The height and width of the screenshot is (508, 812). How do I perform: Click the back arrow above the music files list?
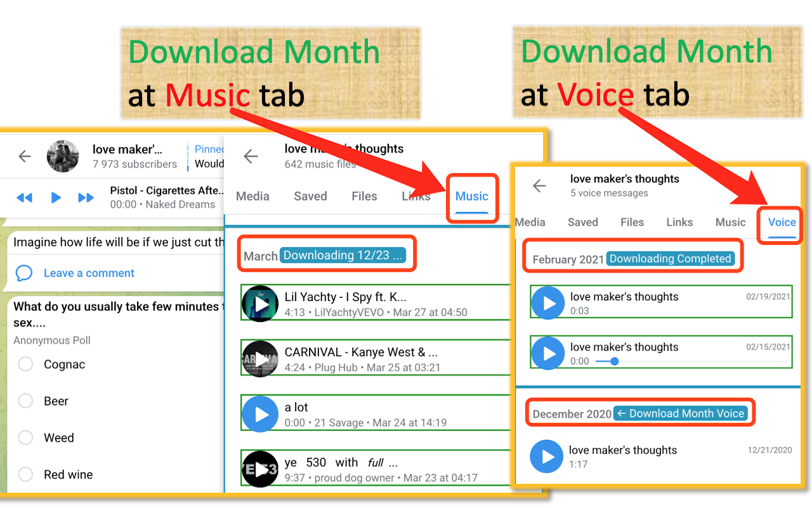251,156
